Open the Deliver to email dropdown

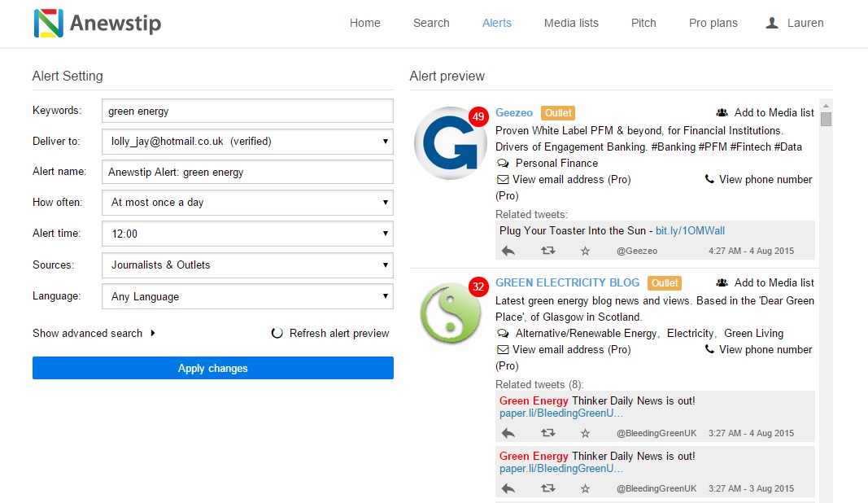tap(247, 142)
